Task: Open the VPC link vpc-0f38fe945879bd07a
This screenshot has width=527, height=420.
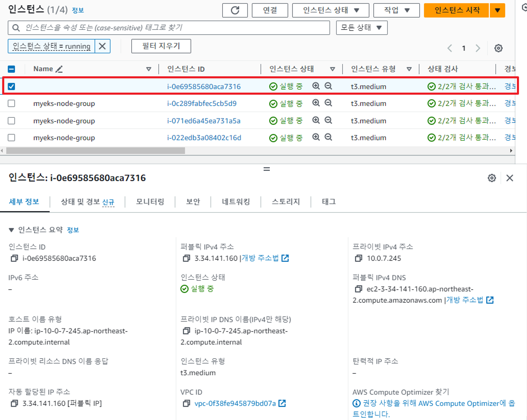Action: [235, 403]
